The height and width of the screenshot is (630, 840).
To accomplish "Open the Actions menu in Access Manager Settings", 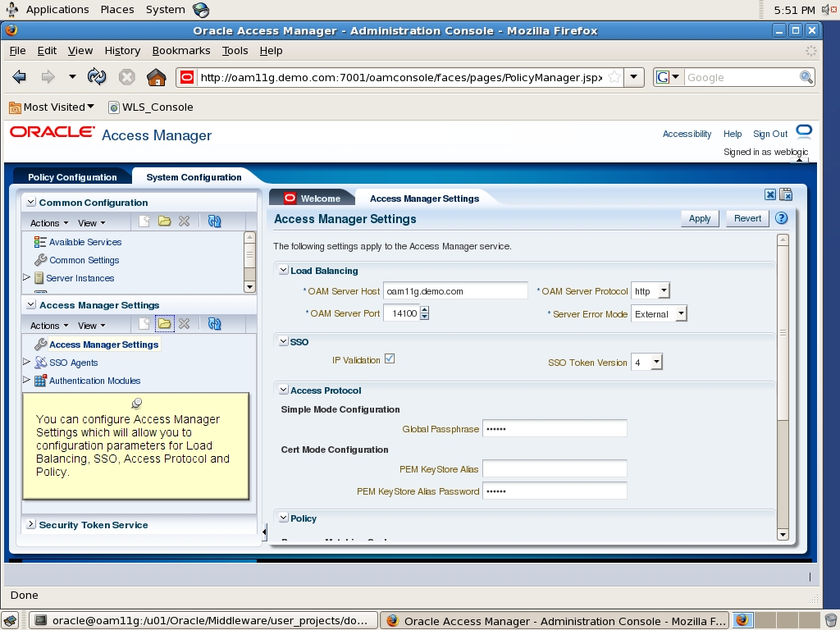I will 48,323.
